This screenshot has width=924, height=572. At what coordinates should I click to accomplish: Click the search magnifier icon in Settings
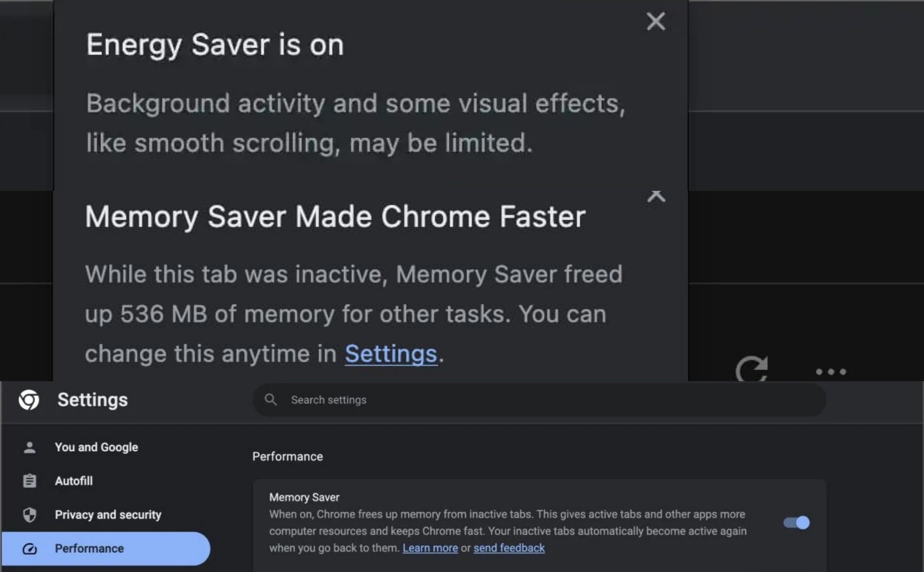272,400
